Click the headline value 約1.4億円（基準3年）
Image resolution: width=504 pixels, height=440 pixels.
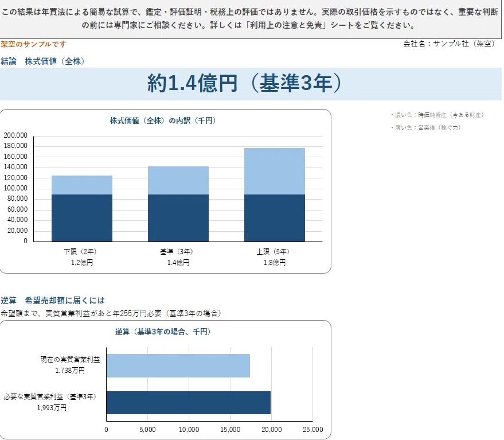pos(245,83)
